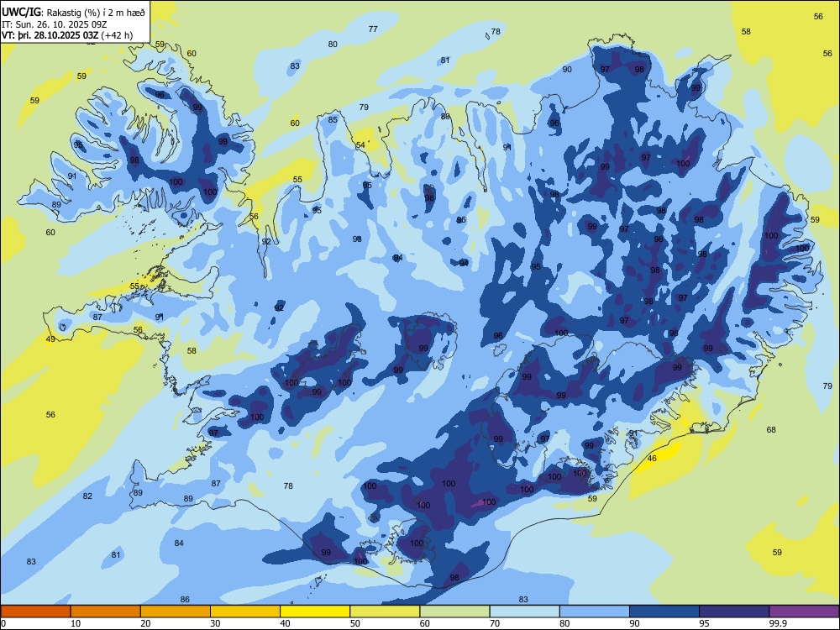The width and height of the screenshot is (840, 630).
Task: Pick the purple above-99.9 legend swatch
Action: click(804, 612)
